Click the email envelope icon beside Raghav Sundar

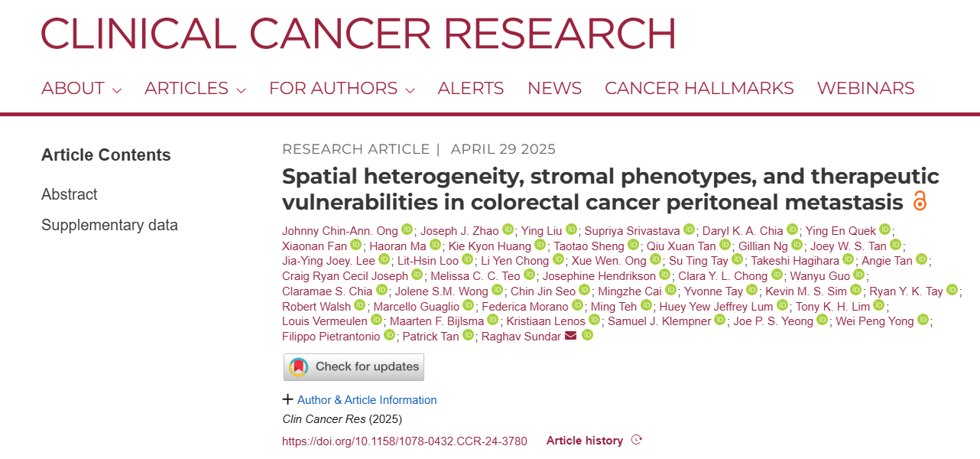(570, 336)
